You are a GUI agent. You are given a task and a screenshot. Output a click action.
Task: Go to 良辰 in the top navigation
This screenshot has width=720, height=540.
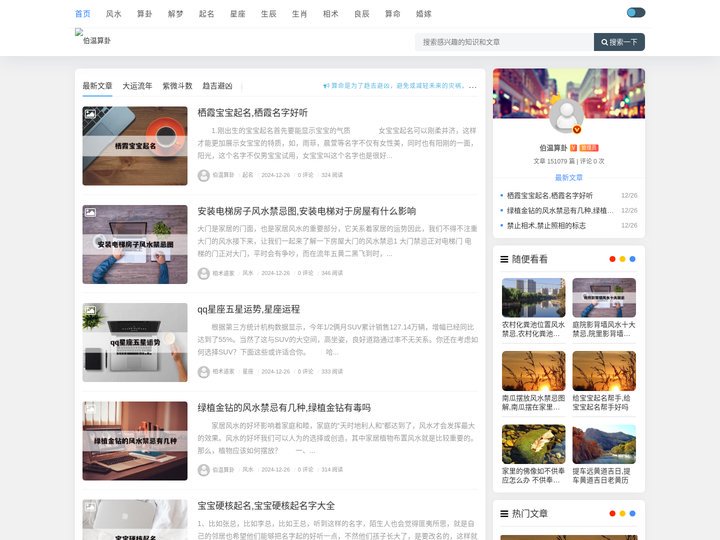362,14
